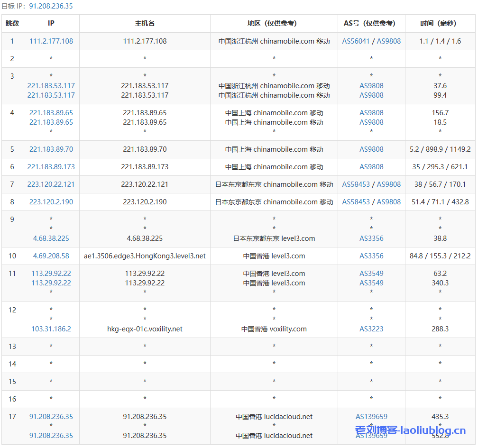Click the 111.2.177.108 link in IP column

[x=51, y=41]
